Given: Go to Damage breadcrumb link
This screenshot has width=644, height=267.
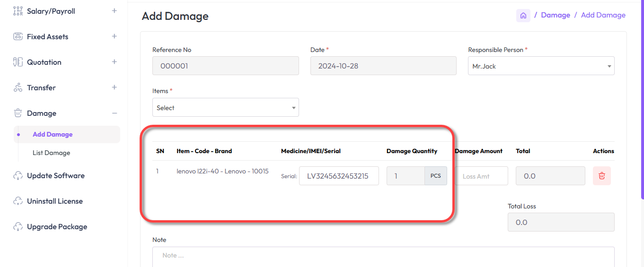Looking at the screenshot, I should coord(555,15).
